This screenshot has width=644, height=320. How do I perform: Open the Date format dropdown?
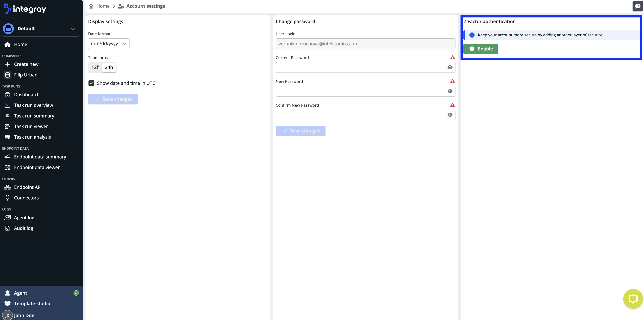pyautogui.click(x=109, y=44)
